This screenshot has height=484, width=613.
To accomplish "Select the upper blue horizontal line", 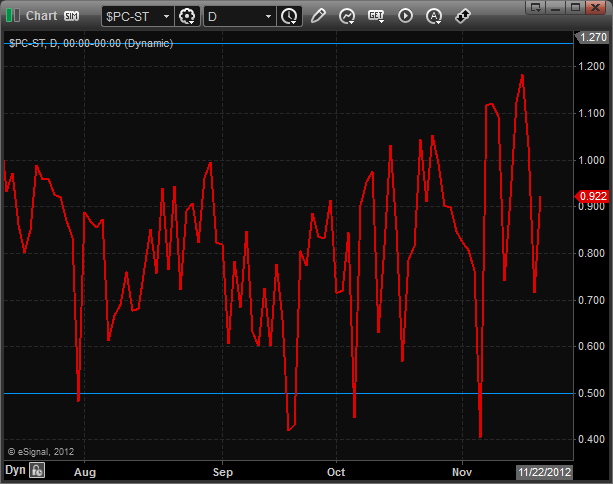I will point(289,44).
